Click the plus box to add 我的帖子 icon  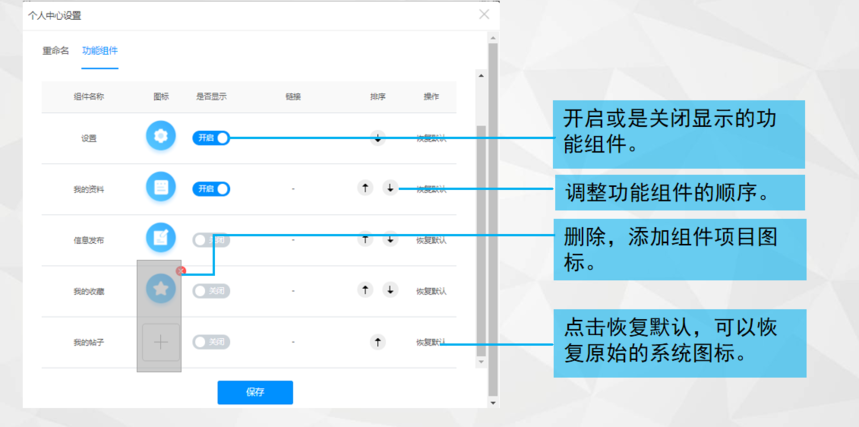click(161, 343)
